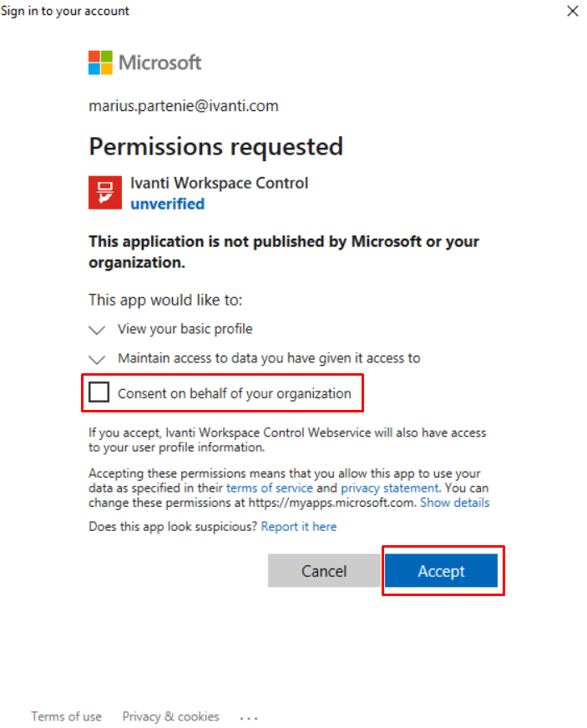Viewport: 587px width, 728px height.
Task: Click the marius.partenie@ivanti.com account email
Action: point(184,106)
